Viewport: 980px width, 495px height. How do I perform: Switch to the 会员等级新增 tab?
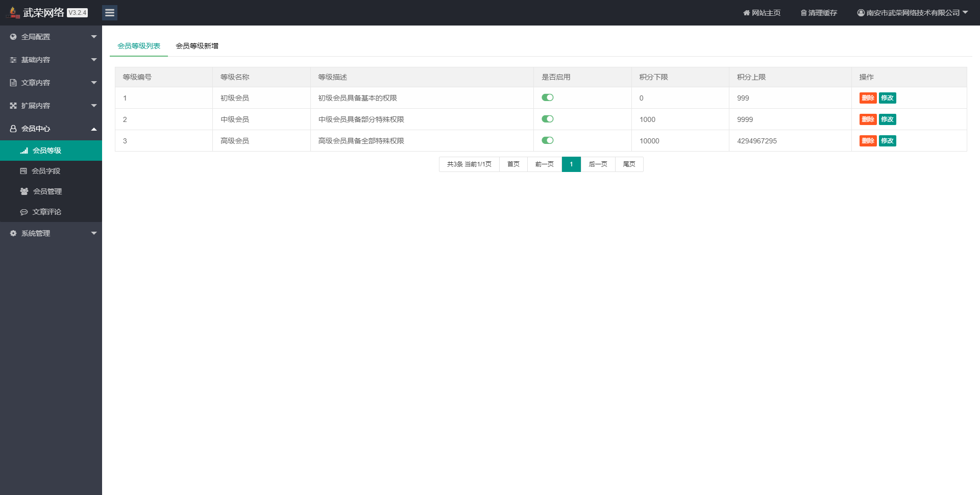(x=197, y=46)
